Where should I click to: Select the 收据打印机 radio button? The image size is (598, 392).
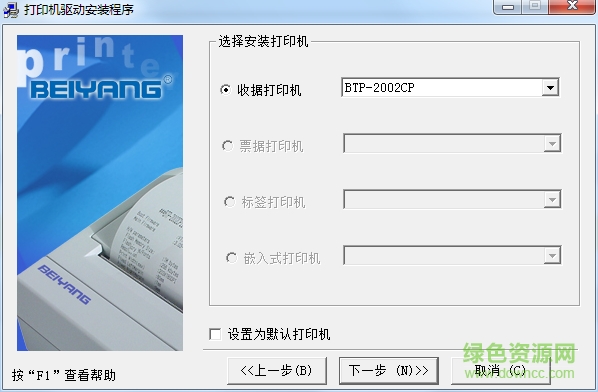pyautogui.click(x=225, y=90)
